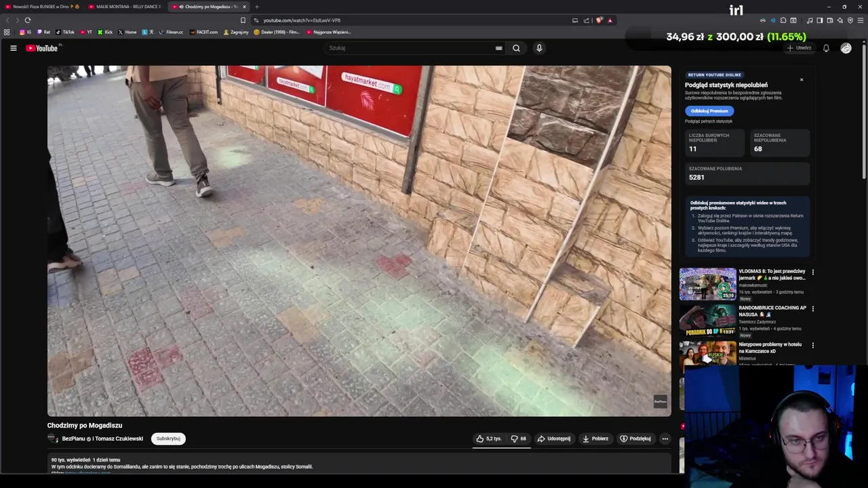Click the Podziękuj thanks button
The height and width of the screenshot is (488, 868).
(x=635, y=439)
